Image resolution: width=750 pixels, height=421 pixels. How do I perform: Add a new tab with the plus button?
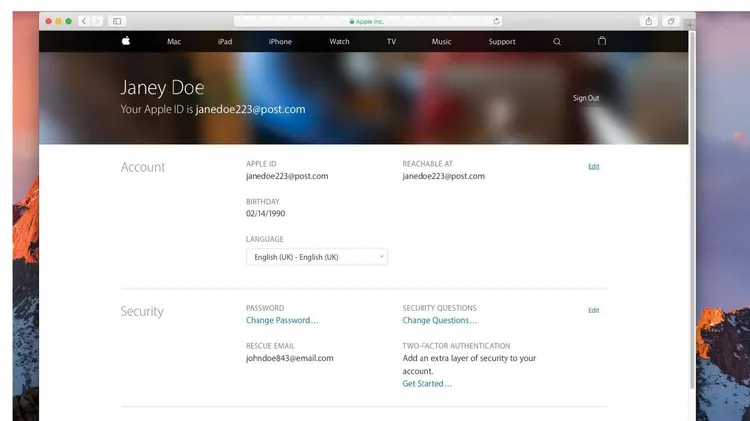(x=690, y=24)
